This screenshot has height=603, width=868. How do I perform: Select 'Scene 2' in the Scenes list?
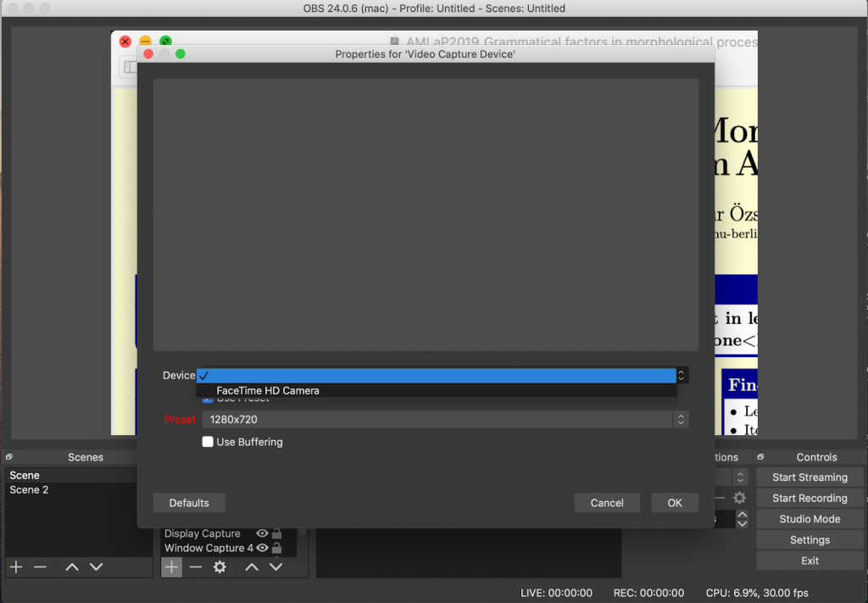(x=72, y=489)
